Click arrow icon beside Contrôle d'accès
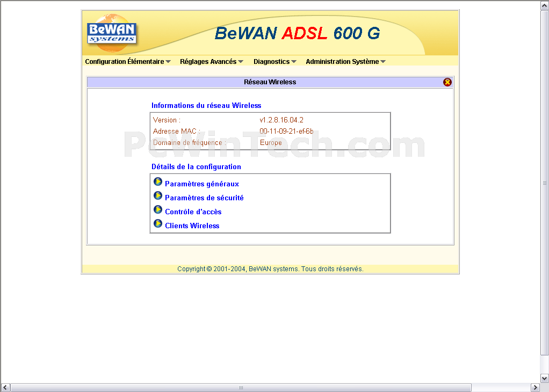Image resolution: width=549 pixels, height=392 pixels. pyautogui.click(x=158, y=209)
